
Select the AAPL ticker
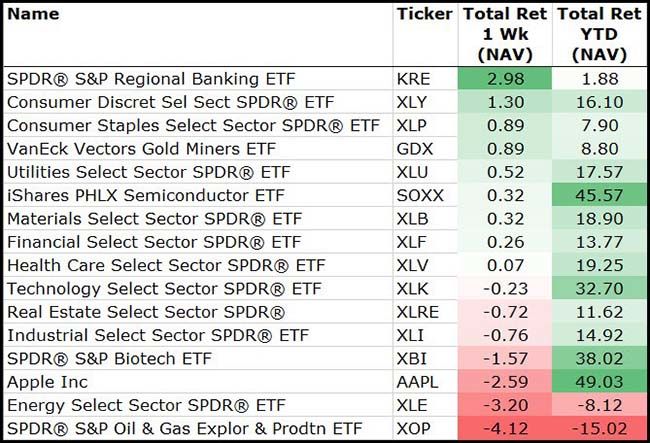[x=418, y=382]
